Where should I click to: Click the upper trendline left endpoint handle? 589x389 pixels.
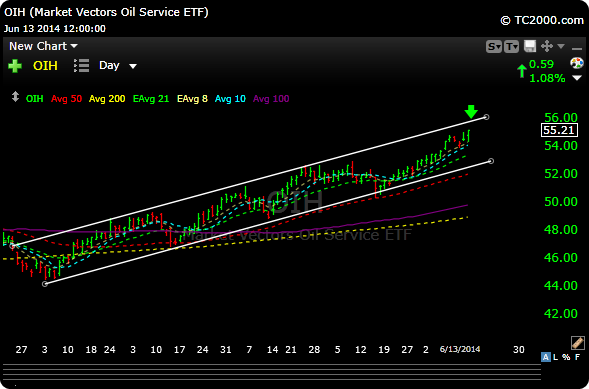pos(12,246)
